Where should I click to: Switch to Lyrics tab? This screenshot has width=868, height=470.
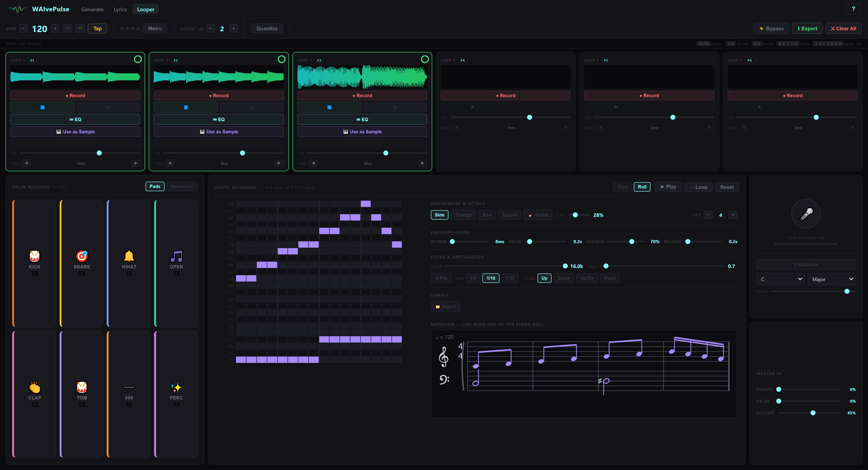point(120,9)
